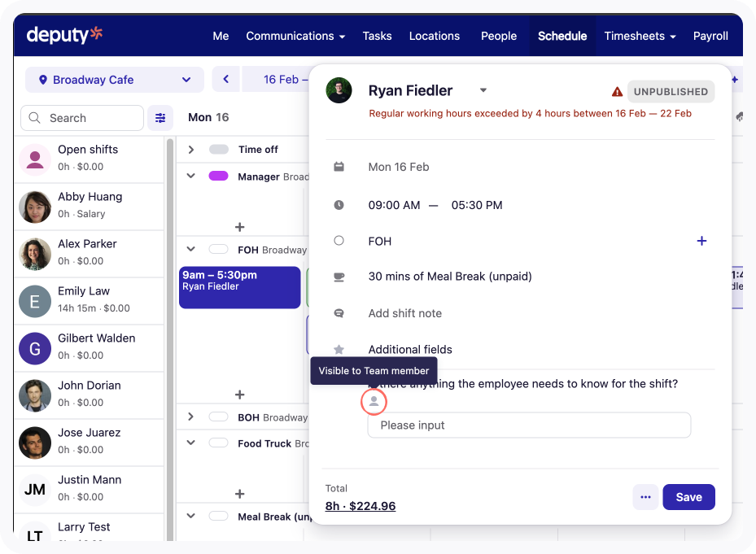
Task: Click the star icon for Additional fields
Action: [339, 350]
